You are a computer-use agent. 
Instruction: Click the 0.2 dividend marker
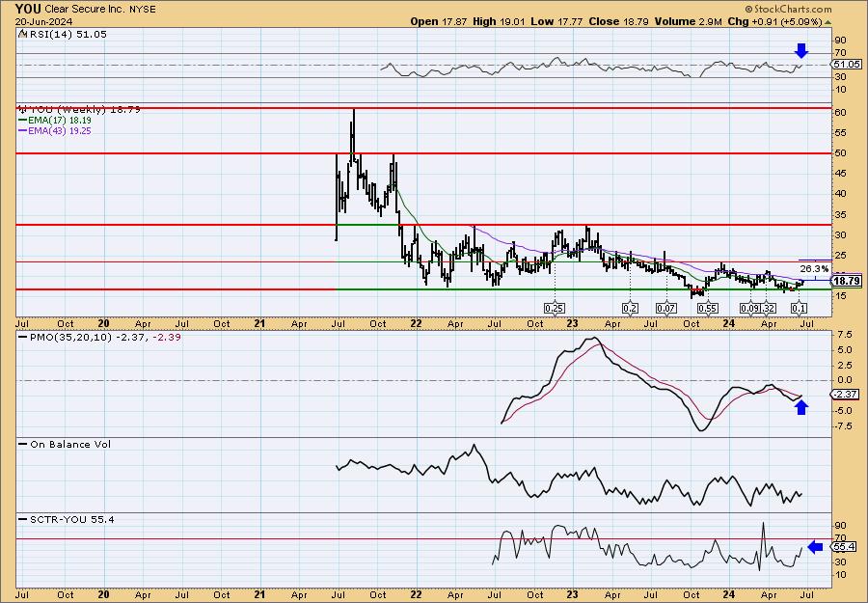pos(630,309)
